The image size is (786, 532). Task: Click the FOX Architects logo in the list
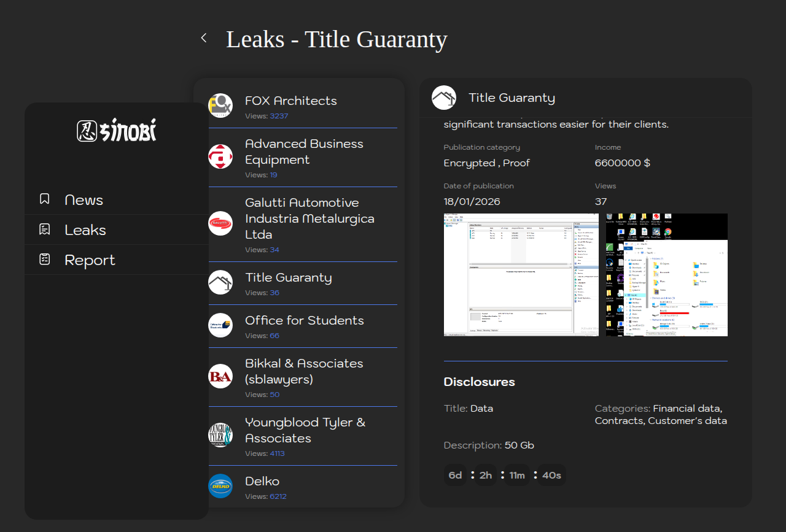coord(220,106)
